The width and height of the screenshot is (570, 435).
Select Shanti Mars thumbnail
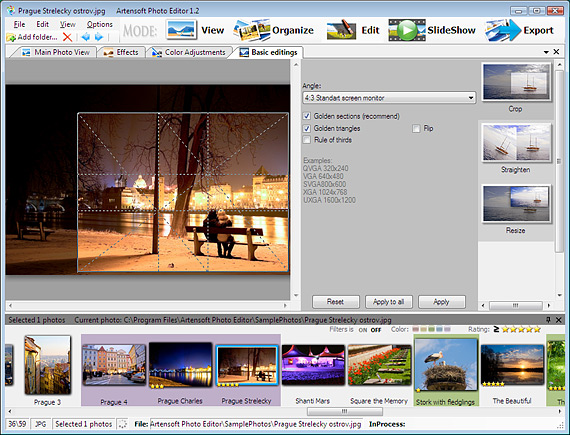pos(313,364)
